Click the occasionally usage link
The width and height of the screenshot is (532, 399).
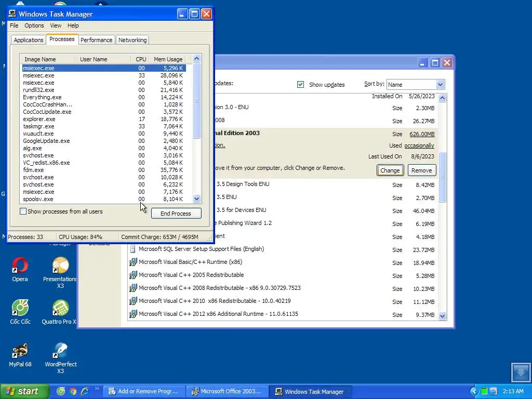419,145
